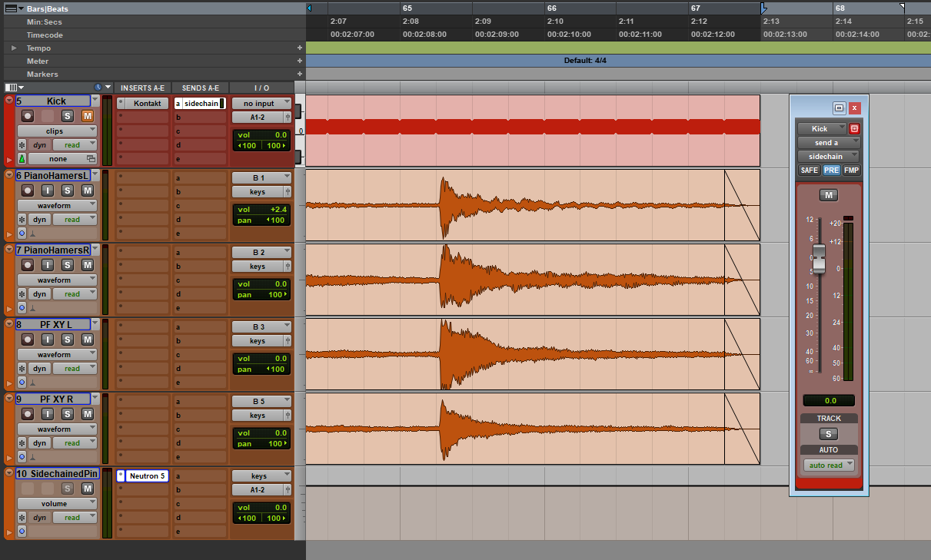Open ruler view selector next to Bars|Beats
Image resolution: width=931 pixels, height=560 pixels.
click(x=14, y=9)
